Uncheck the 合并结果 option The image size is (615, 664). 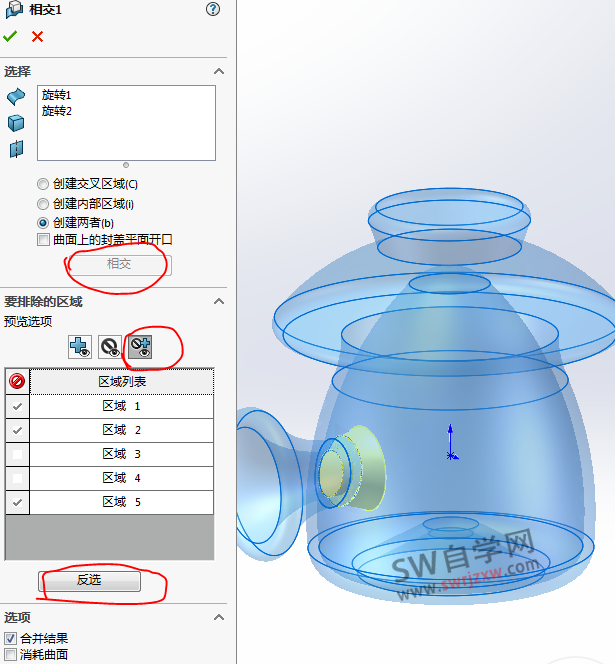10,638
